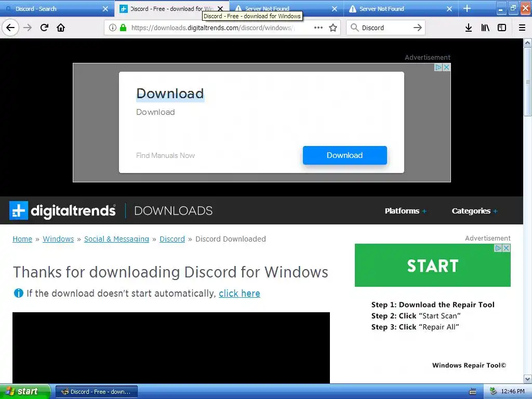This screenshot has height=399, width=532.
Task: Click the 'click here' download link
Action: tap(240, 293)
